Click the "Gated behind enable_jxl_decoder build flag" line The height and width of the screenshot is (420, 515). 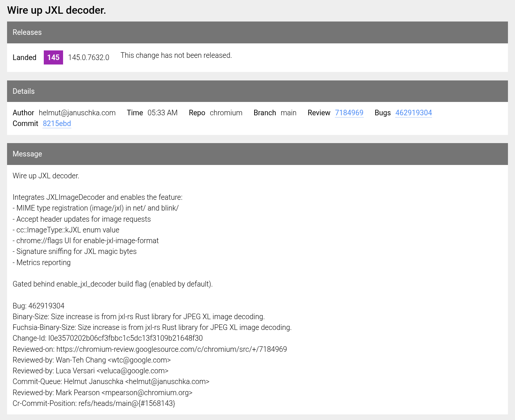pyautogui.click(x=113, y=284)
